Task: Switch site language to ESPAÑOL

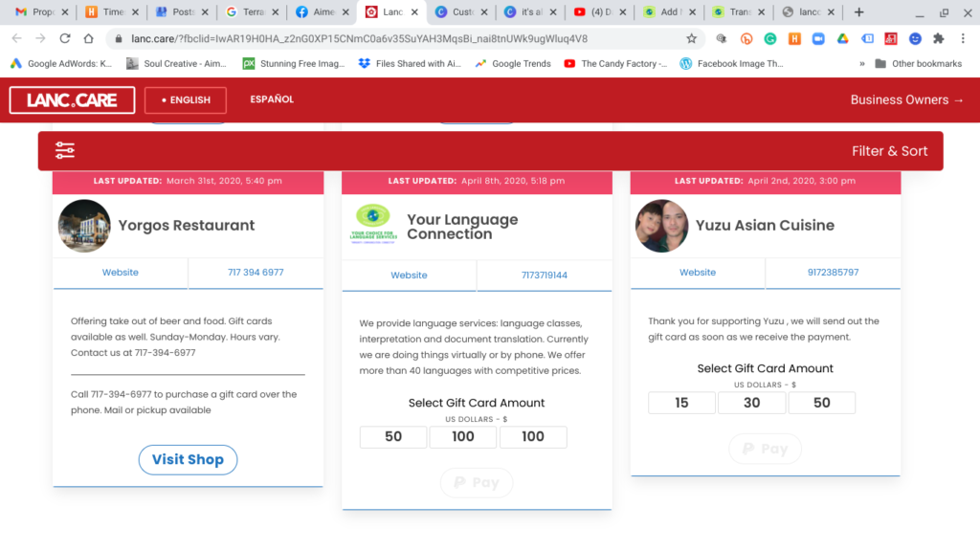Action: click(x=272, y=99)
